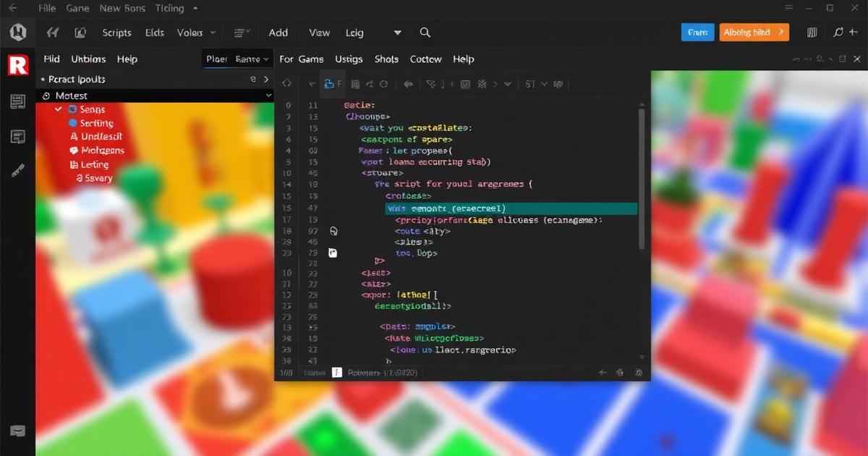Open the Ustigs menu
Image resolution: width=868 pixels, height=456 pixels.
pos(349,59)
